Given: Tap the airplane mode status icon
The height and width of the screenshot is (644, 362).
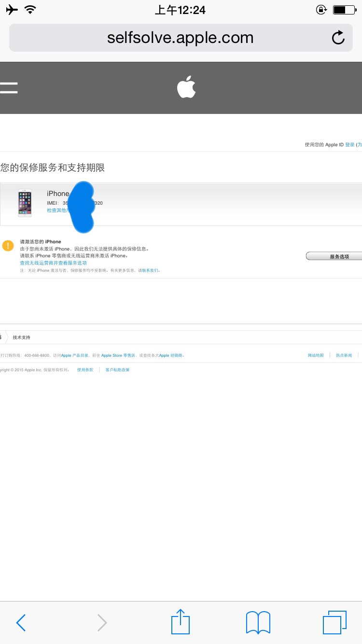Looking at the screenshot, I should pos(12,10).
